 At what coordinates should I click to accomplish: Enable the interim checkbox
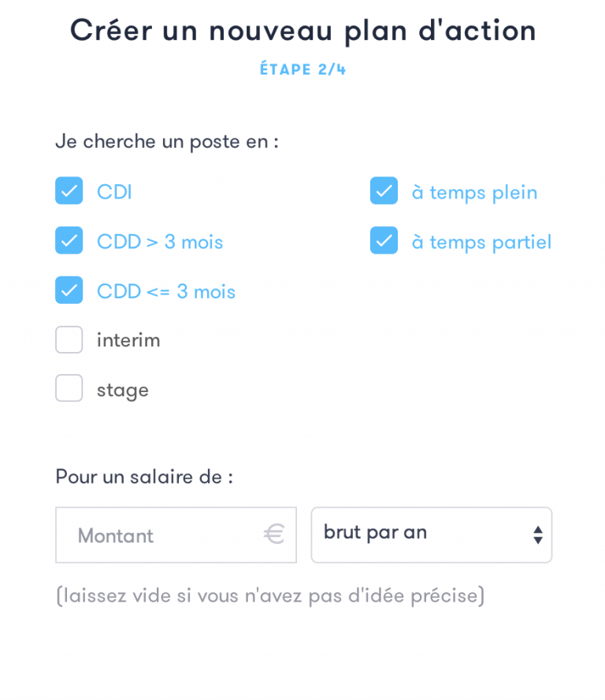[69, 340]
